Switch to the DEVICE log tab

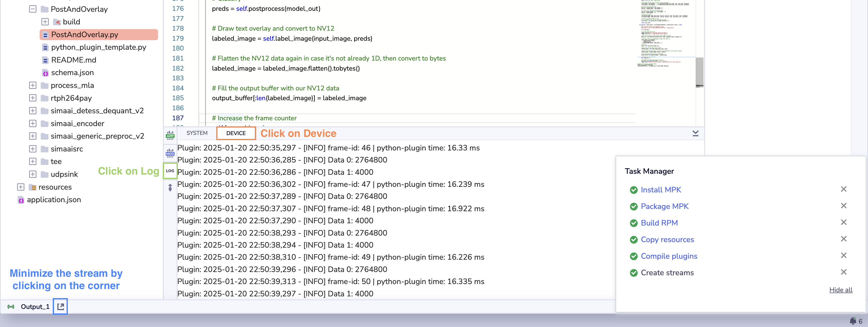pos(236,133)
